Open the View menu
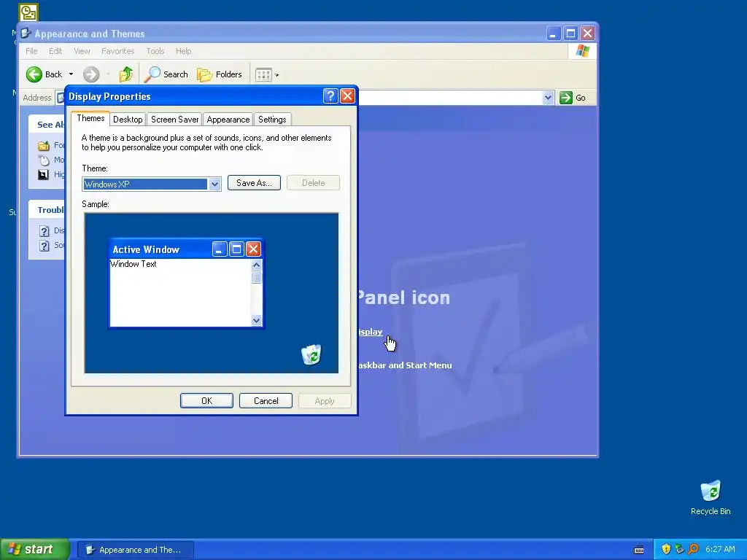 82,51
